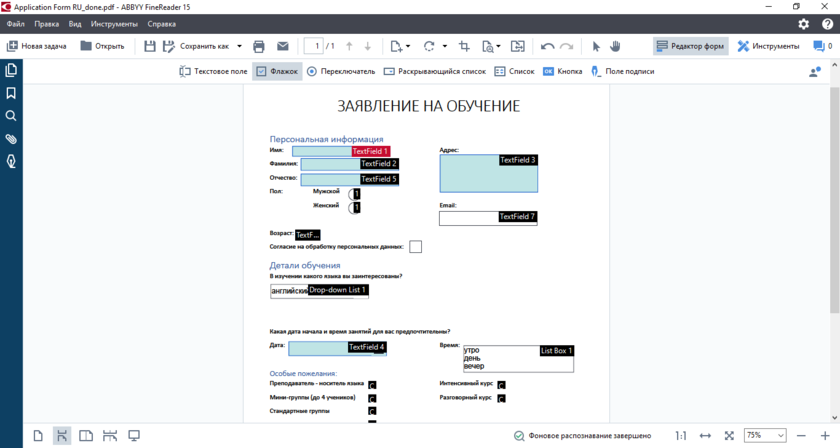Open the zoom percentage dropdown showing 75%
The image size is (840, 448).
point(765,436)
